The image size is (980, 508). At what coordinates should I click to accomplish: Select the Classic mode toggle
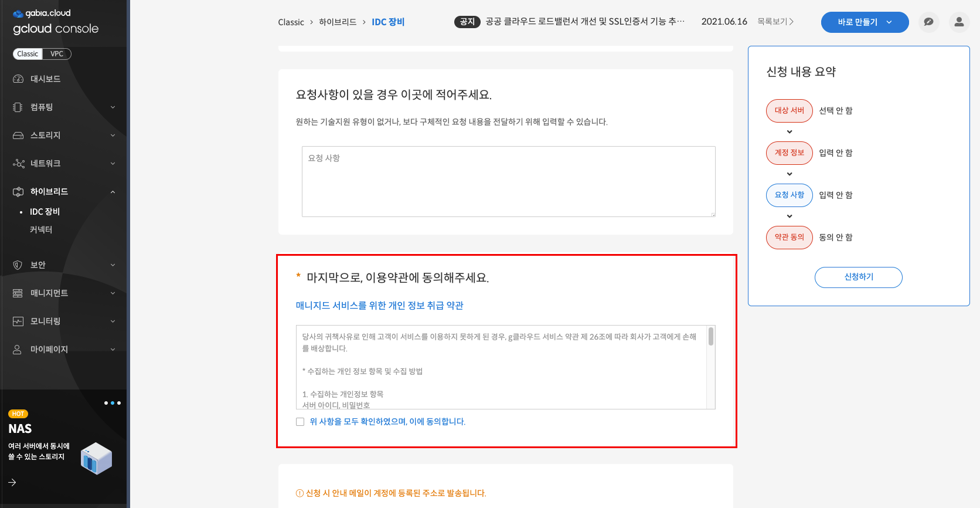[28, 54]
